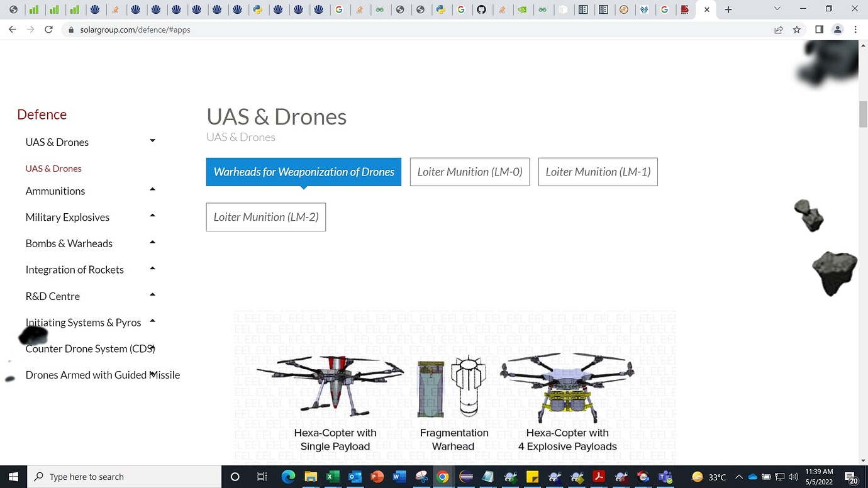Open PowerPoint from the taskbar

377,477
